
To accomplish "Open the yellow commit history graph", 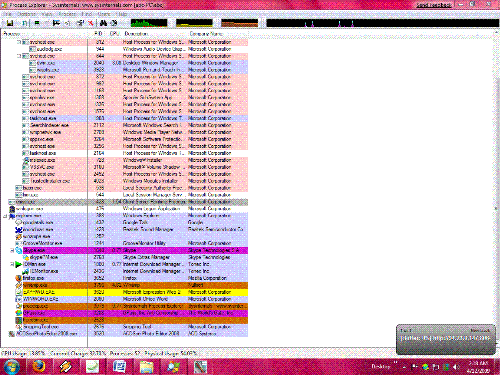I will click(194, 23).
